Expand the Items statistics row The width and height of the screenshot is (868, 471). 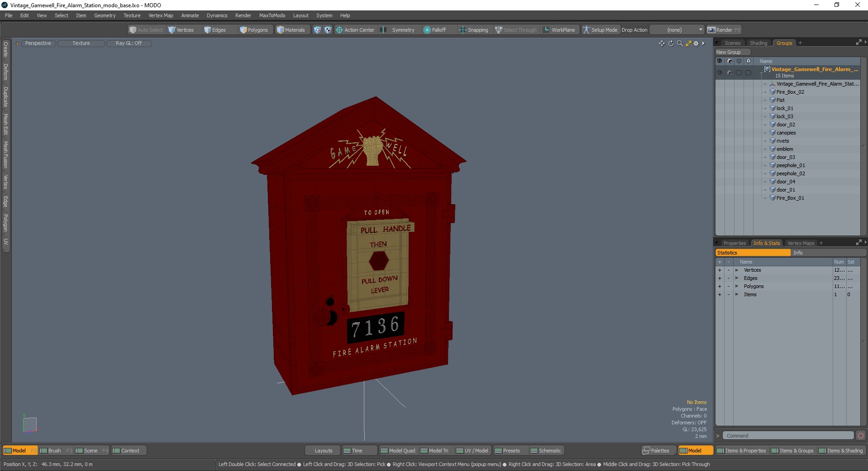pyautogui.click(x=737, y=295)
